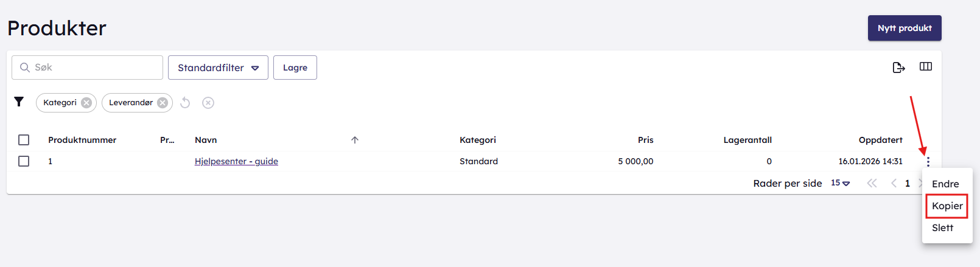
Task: Open the three-dot row actions menu
Action: point(928,162)
